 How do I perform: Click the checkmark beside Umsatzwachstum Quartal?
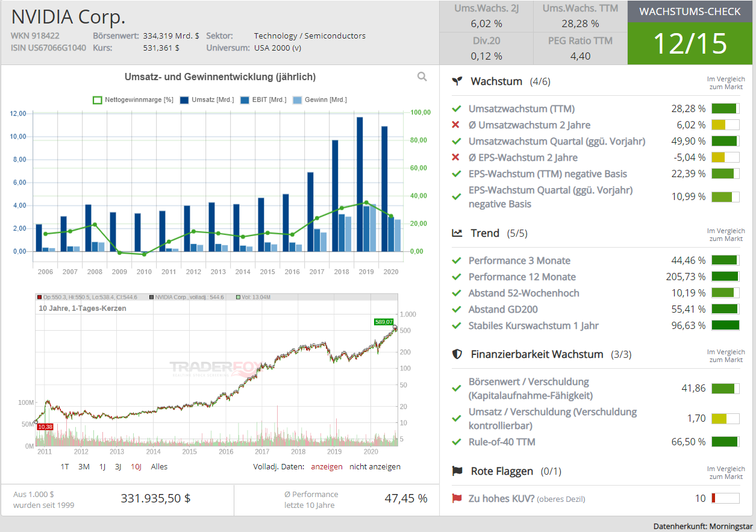pyautogui.click(x=456, y=141)
